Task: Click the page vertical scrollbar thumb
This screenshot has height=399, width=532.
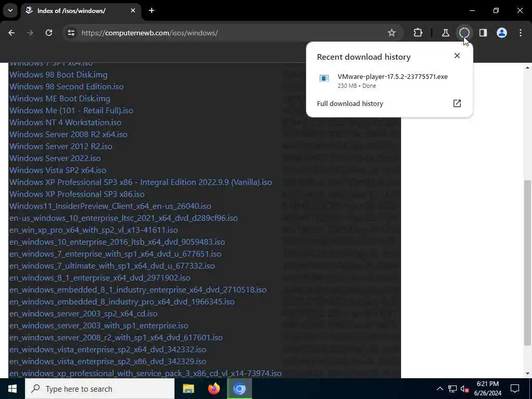Action: pyautogui.click(x=527, y=263)
